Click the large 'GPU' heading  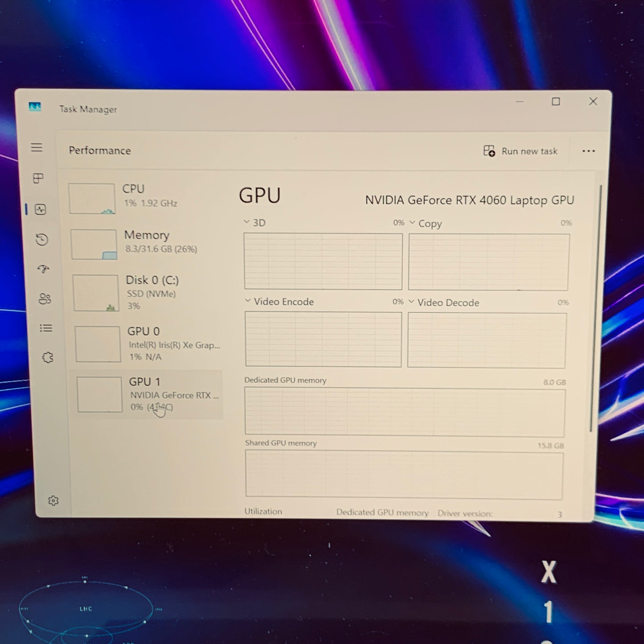[x=259, y=196]
